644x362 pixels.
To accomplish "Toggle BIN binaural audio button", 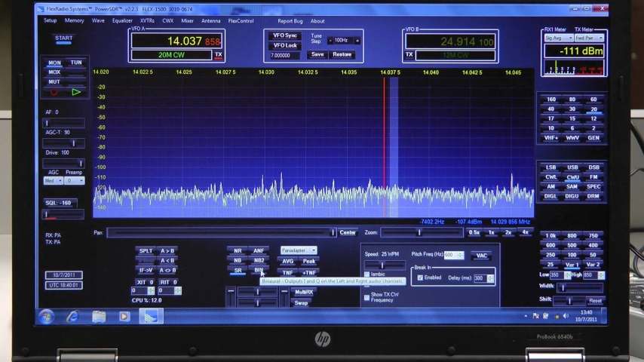I will point(259,271).
